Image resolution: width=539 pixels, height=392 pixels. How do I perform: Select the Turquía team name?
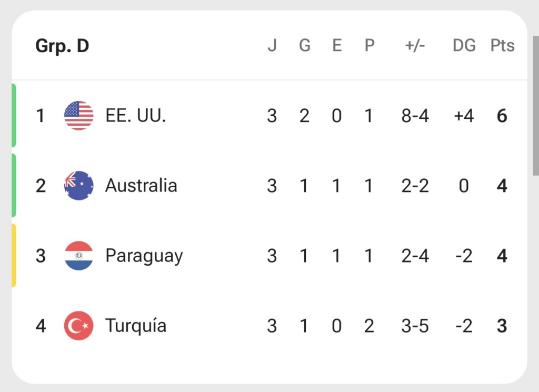(136, 326)
